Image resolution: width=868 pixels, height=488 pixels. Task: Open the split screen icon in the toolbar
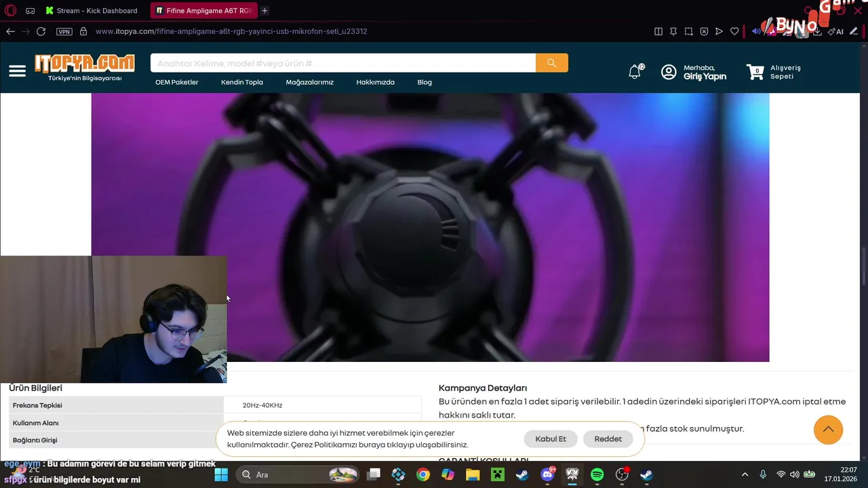(658, 31)
